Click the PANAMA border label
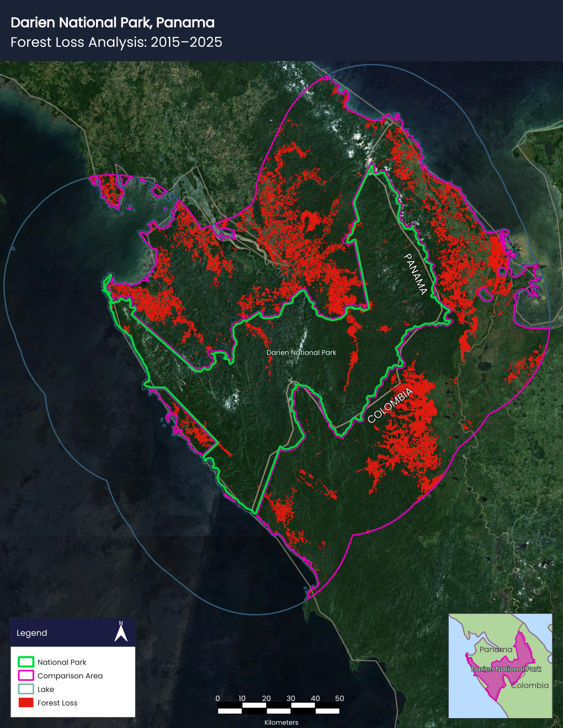The height and width of the screenshot is (728, 563). point(416,274)
